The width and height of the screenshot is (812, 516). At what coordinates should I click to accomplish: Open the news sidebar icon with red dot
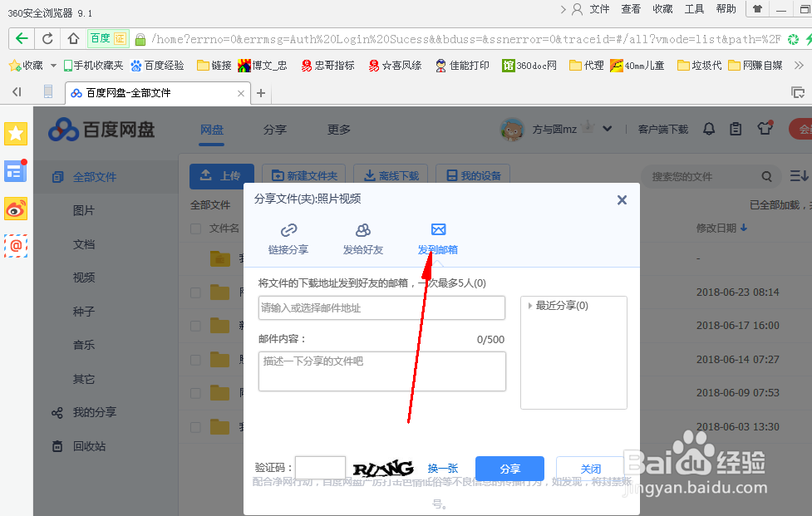16,171
